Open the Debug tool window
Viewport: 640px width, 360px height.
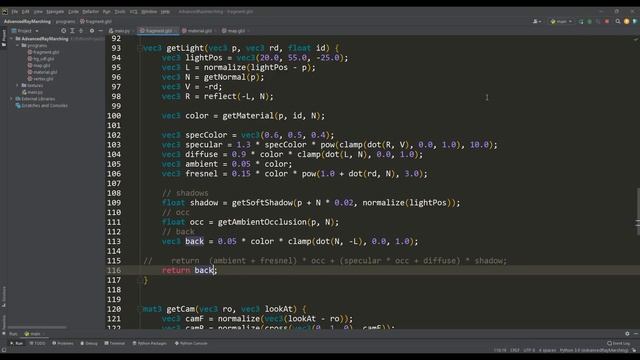point(89,344)
